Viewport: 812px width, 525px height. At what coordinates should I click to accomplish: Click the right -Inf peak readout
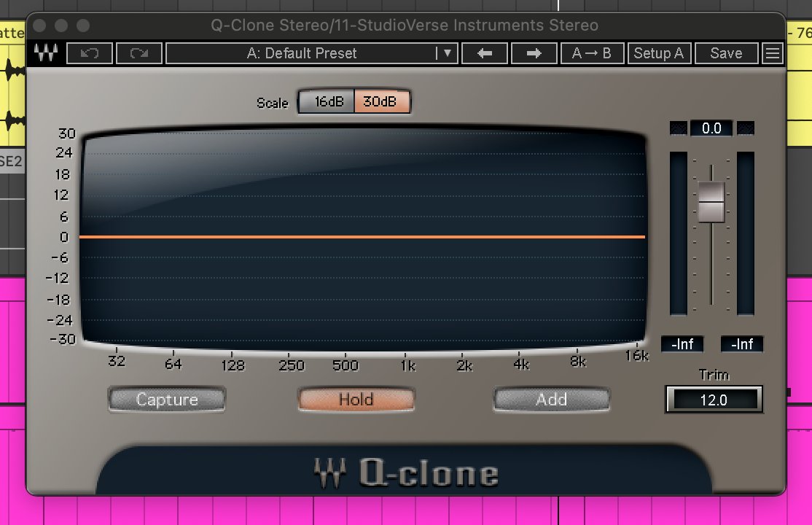pos(741,344)
